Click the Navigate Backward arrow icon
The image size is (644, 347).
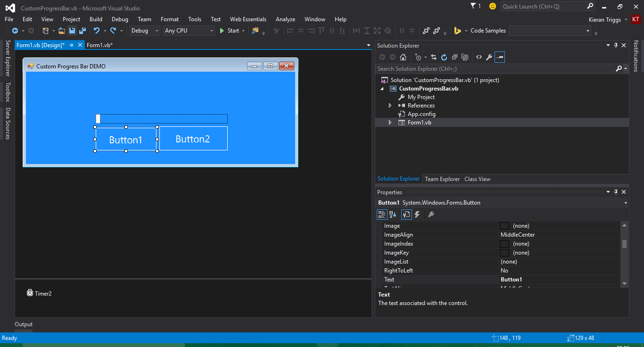[x=15, y=31]
